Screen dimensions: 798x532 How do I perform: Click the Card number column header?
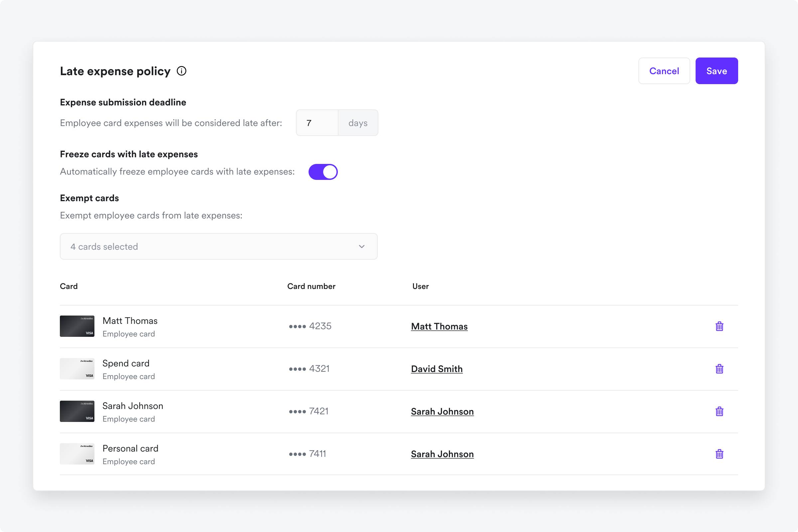311,286
